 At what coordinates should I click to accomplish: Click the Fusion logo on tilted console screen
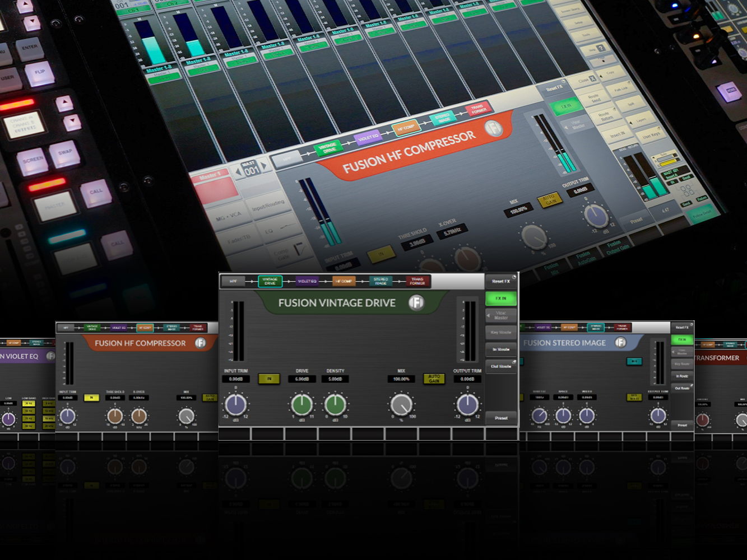click(x=494, y=129)
